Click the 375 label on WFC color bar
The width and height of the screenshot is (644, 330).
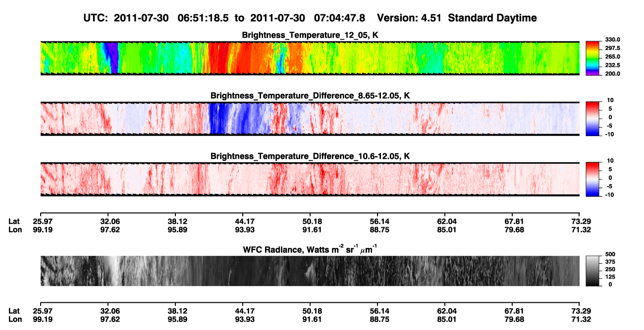(610, 262)
